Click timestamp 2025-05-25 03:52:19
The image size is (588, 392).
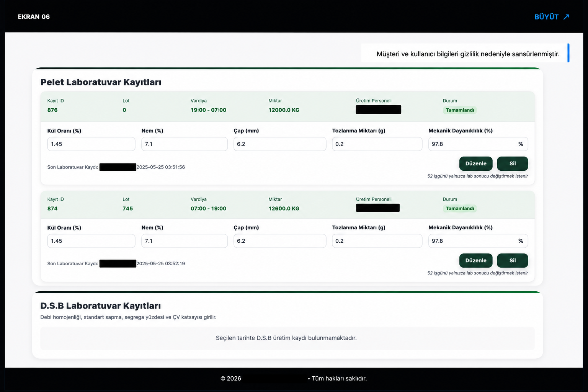[161, 264]
